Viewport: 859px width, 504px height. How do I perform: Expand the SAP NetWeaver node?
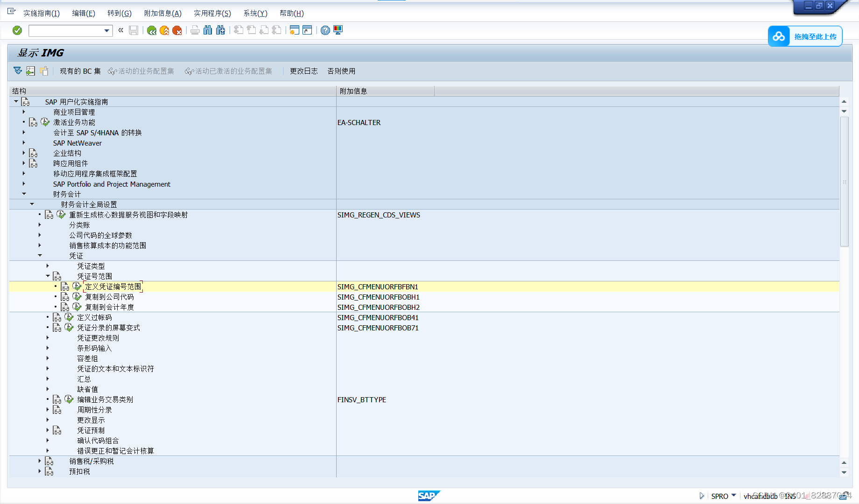(x=24, y=143)
